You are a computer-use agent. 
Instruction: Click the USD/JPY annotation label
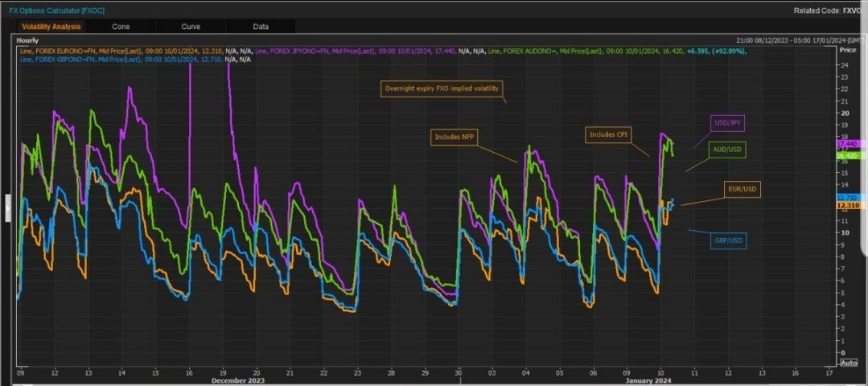729,123
